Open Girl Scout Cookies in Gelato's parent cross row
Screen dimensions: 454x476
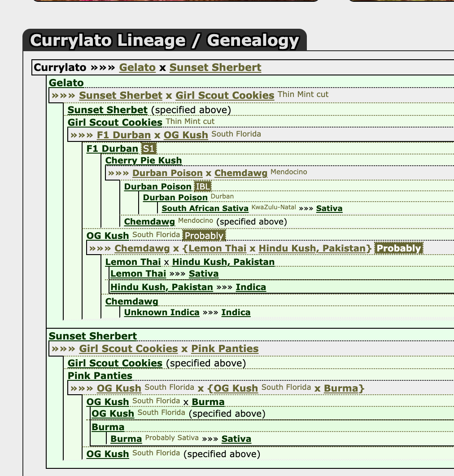(x=225, y=95)
